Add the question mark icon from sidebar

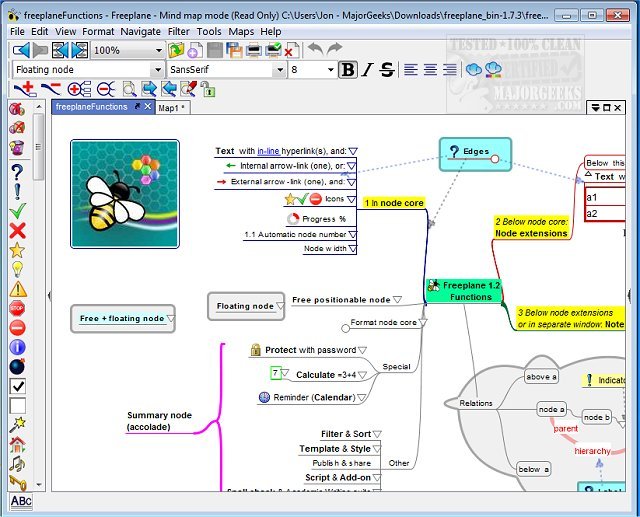(x=16, y=173)
